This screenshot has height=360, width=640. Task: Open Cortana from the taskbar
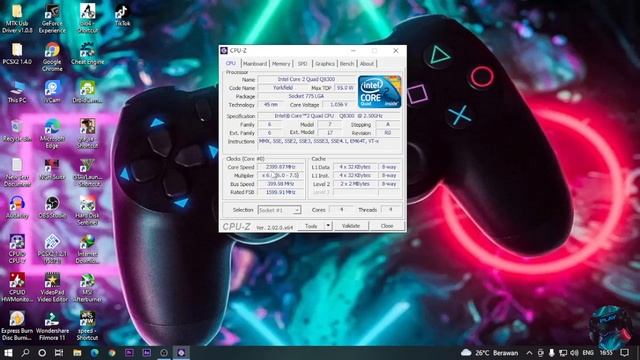(x=42, y=353)
